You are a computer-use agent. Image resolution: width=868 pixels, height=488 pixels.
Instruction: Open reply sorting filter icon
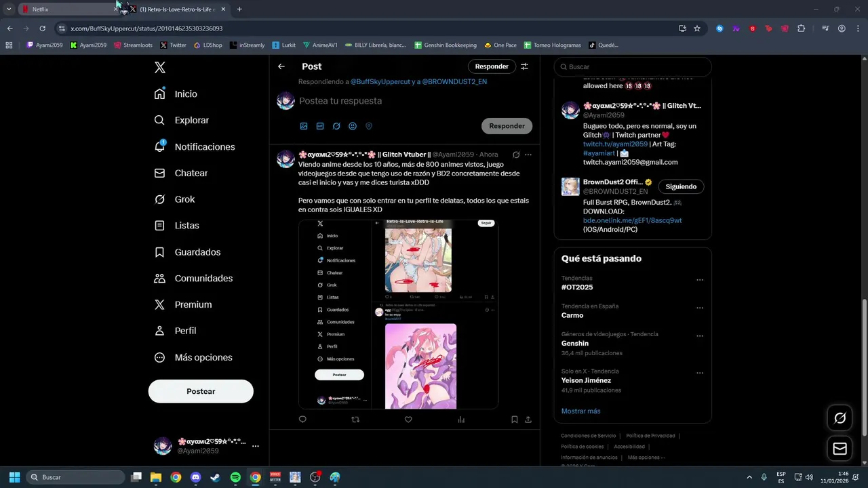pyautogui.click(x=524, y=66)
